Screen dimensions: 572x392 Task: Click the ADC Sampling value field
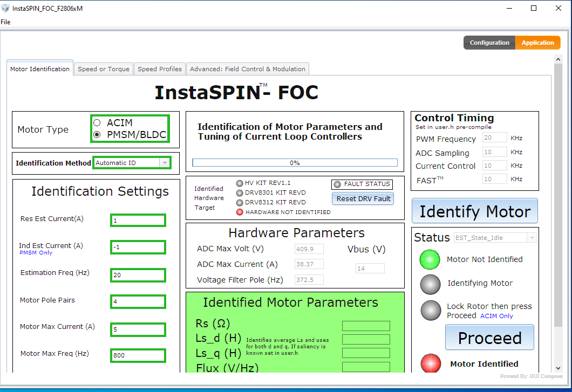pyautogui.click(x=495, y=152)
